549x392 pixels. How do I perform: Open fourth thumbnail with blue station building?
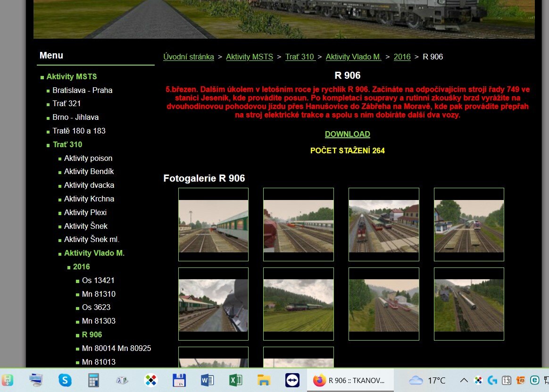[x=469, y=225]
